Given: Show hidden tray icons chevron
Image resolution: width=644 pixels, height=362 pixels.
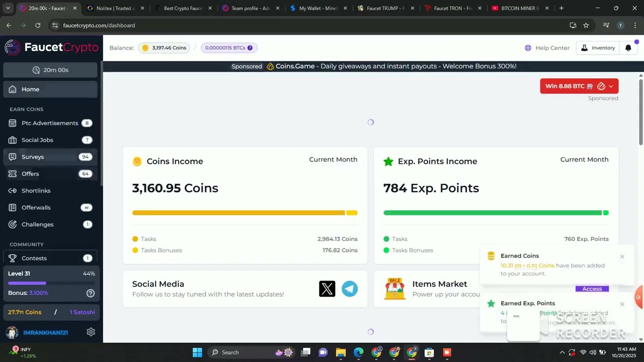Looking at the screenshot, I should [561, 352].
